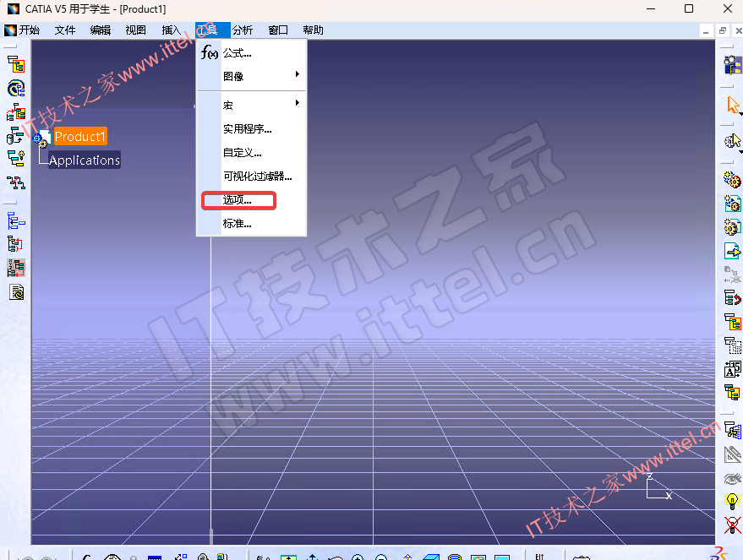Click the Graph Tree Reordering icon with red arrow

click(x=733, y=298)
